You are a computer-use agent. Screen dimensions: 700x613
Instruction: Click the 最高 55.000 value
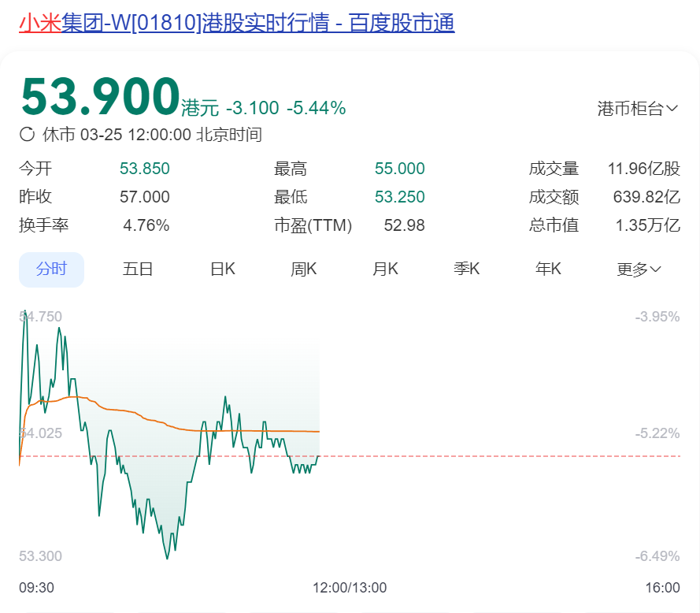tap(399, 169)
